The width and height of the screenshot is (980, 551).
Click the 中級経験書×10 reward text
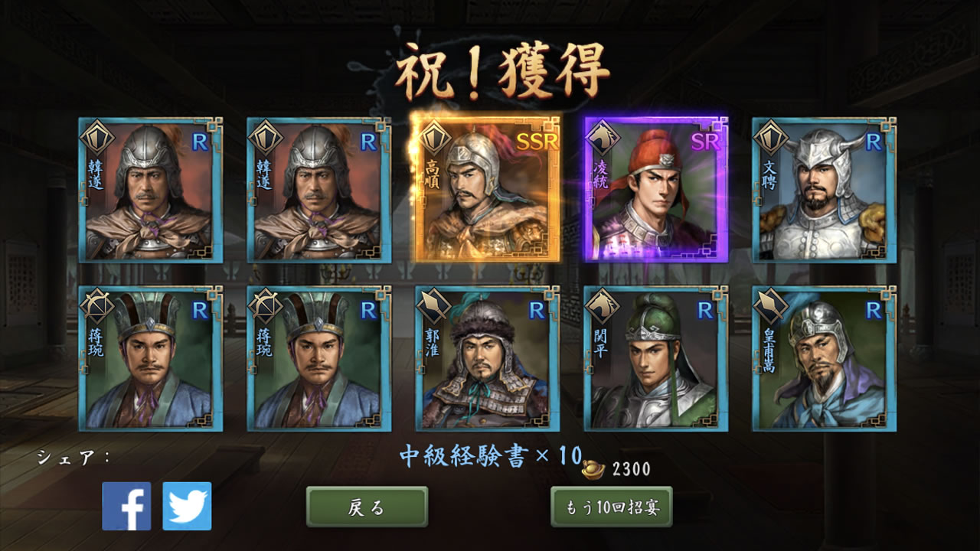point(491,457)
